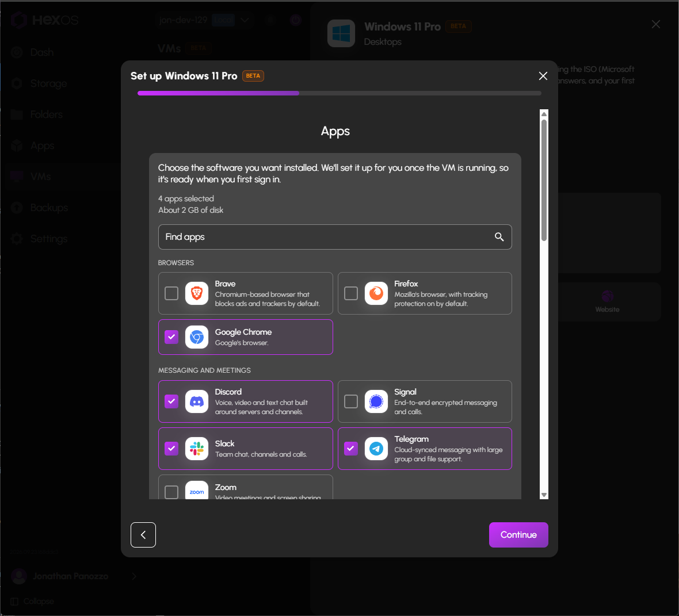Image resolution: width=679 pixels, height=616 pixels.
Task: Expand the jon-dev-129 server dropdown
Action: [x=245, y=20]
